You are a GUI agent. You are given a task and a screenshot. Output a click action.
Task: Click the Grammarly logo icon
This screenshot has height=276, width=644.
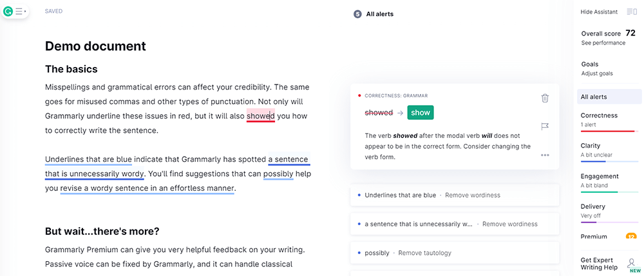(x=8, y=11)
